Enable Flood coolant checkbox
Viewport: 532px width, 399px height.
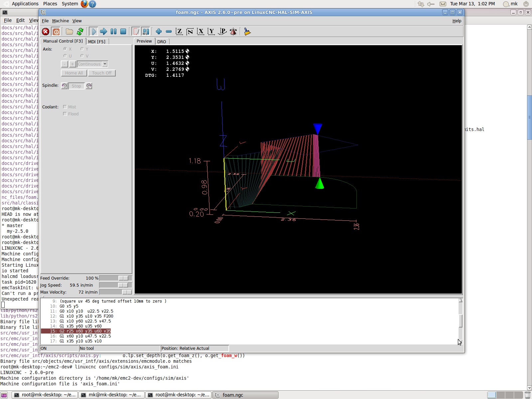tap(65, 114)
